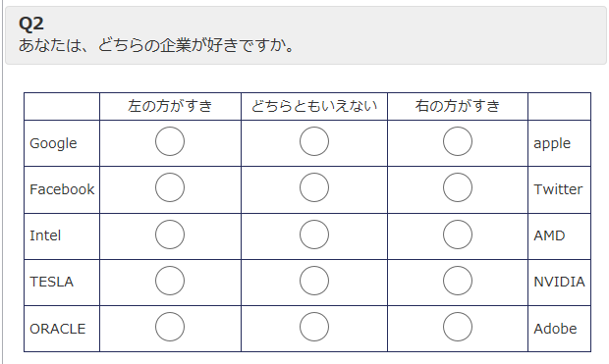Click the 右の方がすき column header
The height and width of the screenshot is (364, 609).
tap(458, 106)
